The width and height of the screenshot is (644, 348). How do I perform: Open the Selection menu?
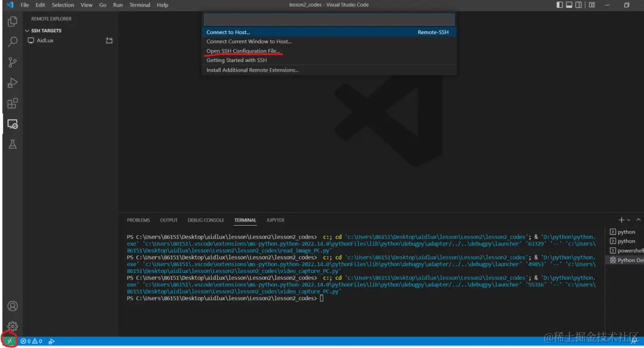[x=63, y=5]
